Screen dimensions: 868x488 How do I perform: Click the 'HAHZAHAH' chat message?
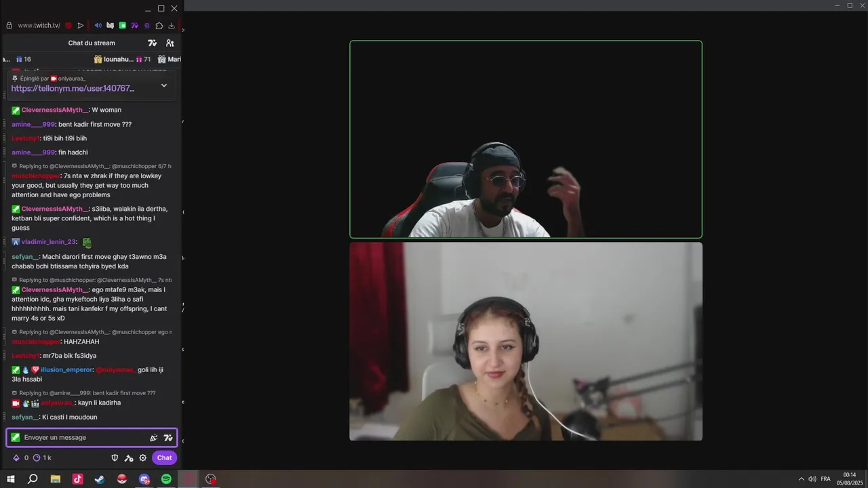[81, 342]
